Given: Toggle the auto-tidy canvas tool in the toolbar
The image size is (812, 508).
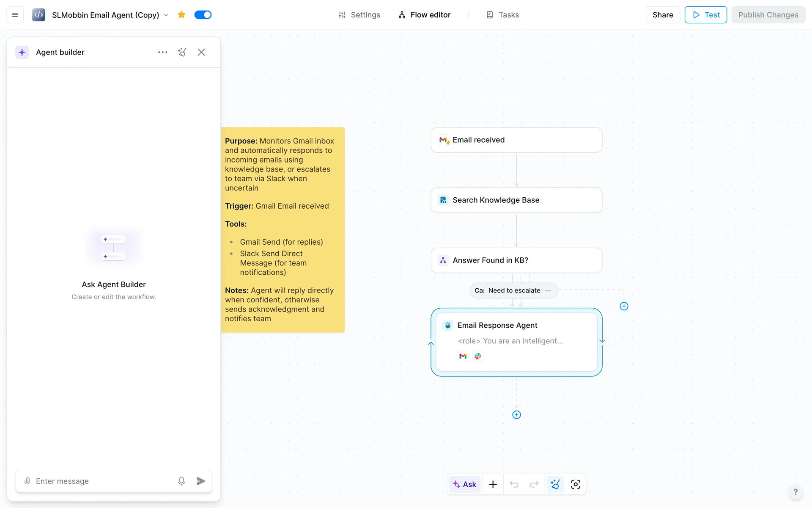Looking at the screenshot, I should click(x=555, y=484).
